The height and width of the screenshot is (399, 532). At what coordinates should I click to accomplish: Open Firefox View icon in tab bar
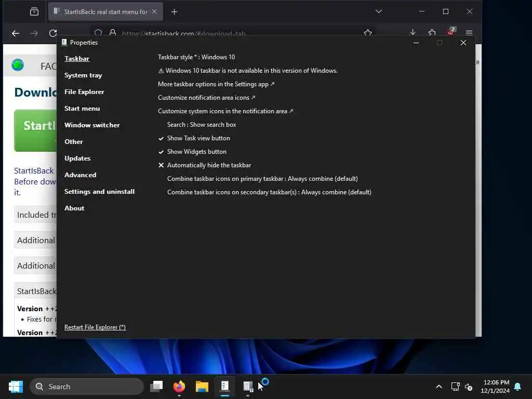[x=34, y=11]
